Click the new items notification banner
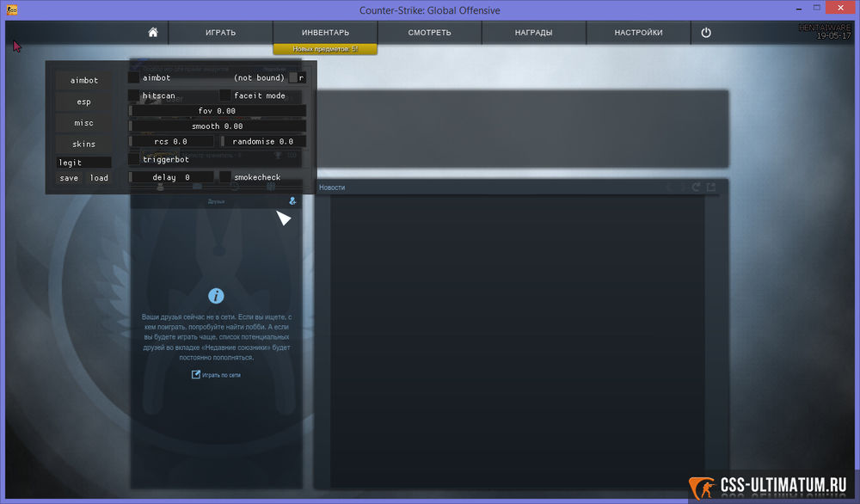 [x=325, y=49]
